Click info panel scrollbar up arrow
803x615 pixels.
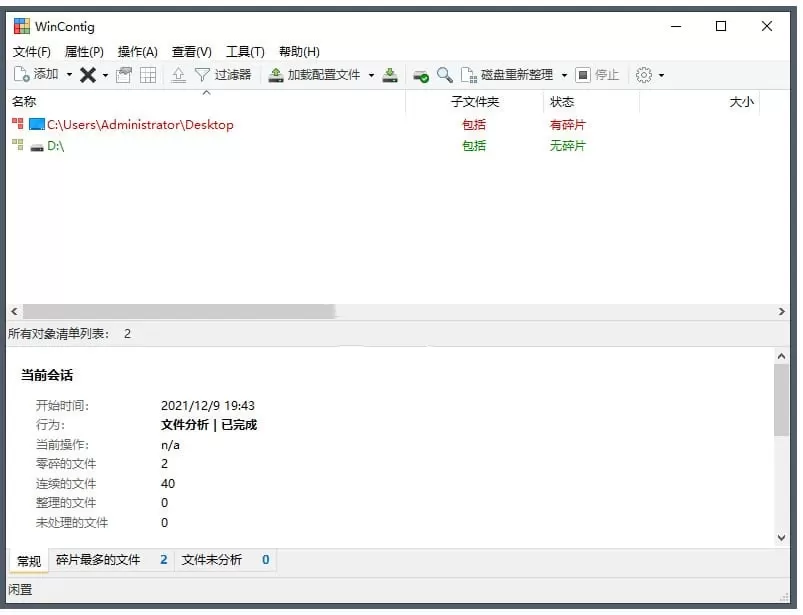(781, 356)
